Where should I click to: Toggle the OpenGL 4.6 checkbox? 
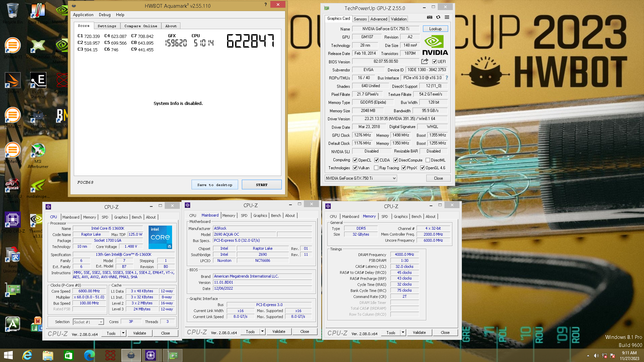[x=422, y=168]
